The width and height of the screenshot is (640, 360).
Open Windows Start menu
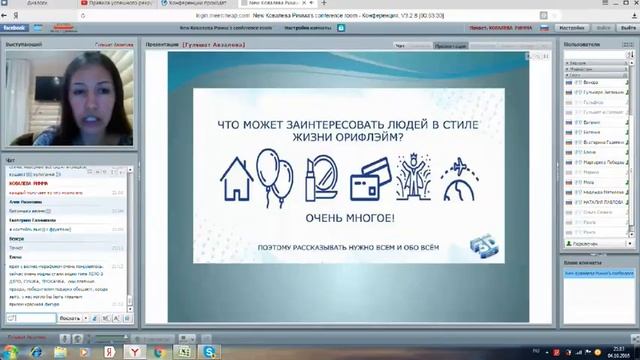click(11, 352)
